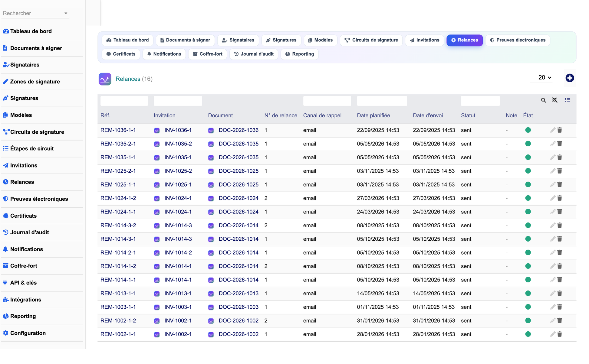Delete REM-1002-1-2 using trash icon
The image size is (589, 364).
(x=560, y=320)
